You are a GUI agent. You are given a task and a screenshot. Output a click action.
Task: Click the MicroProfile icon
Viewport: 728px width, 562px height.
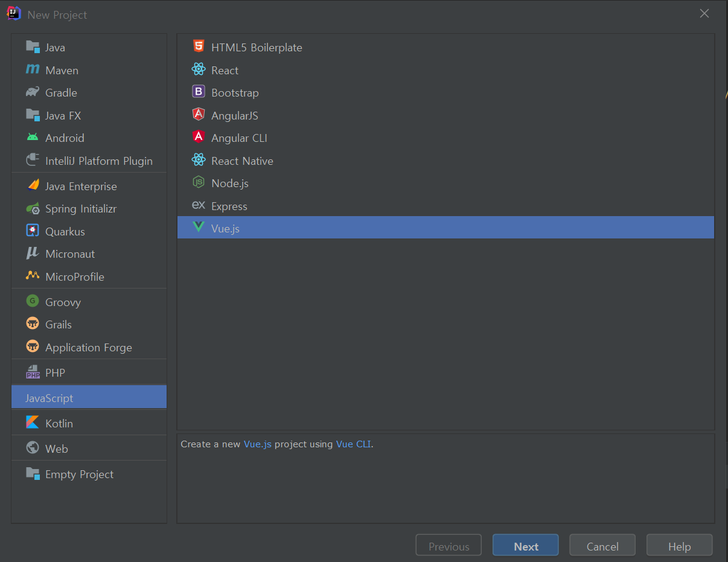[33, 276]
